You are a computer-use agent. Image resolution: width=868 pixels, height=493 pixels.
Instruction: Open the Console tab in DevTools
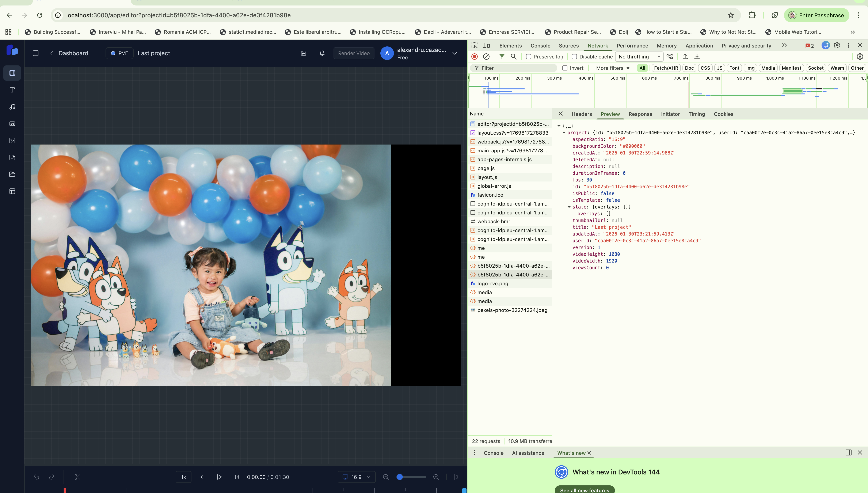(x=540, y=46)
